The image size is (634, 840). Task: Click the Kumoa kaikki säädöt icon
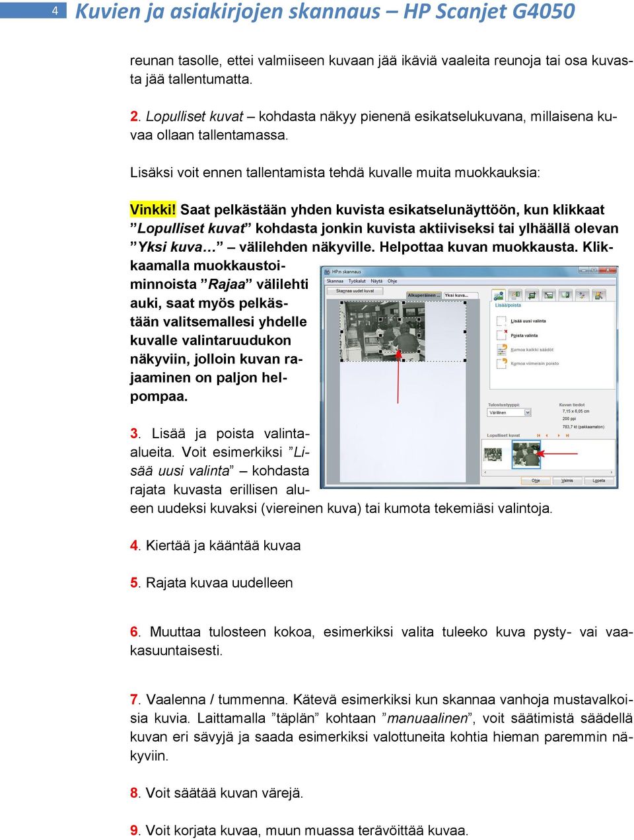tap(502, 350)
